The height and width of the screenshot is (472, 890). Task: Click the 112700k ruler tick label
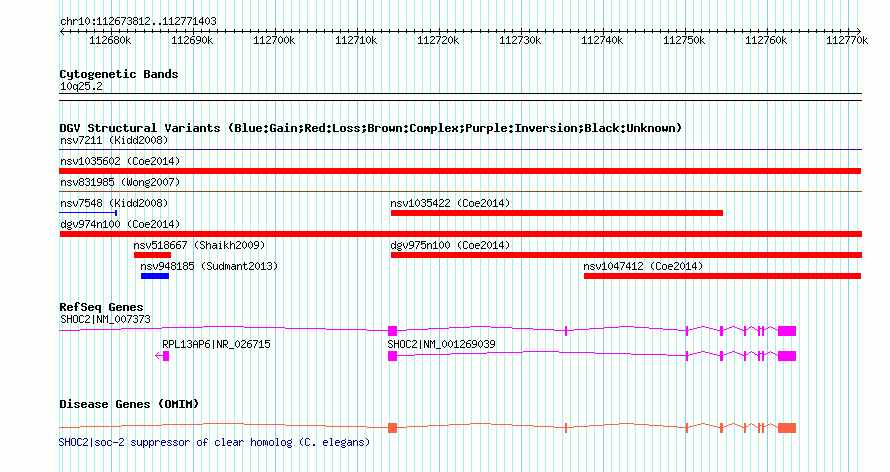tap(274, 40)
